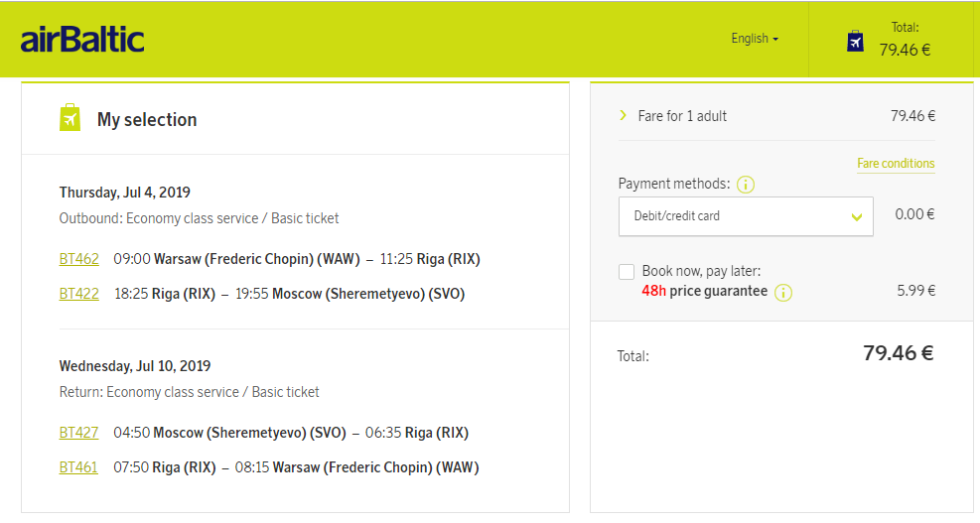Open flight BT422 details link

tap(78, 294)
